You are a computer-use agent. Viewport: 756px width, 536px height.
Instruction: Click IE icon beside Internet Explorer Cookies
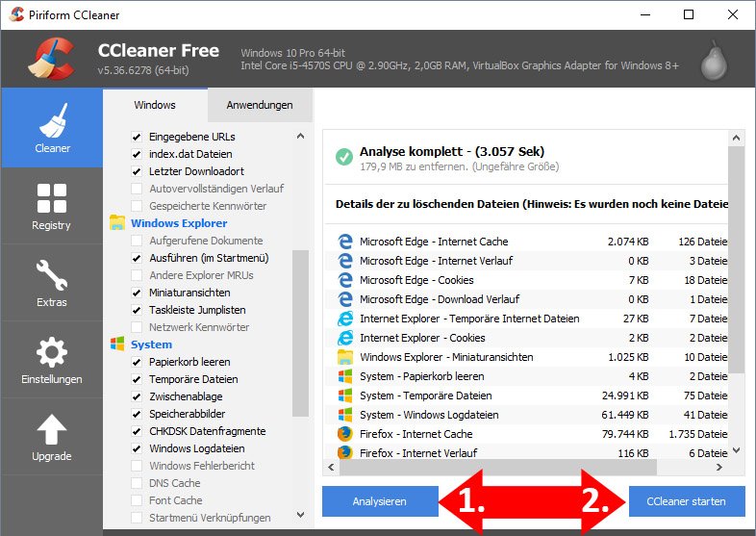coord(345,338)
